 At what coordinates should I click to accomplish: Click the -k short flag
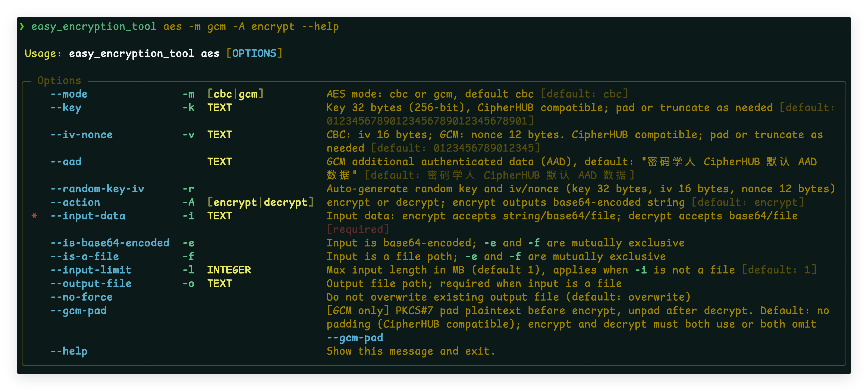188,108
